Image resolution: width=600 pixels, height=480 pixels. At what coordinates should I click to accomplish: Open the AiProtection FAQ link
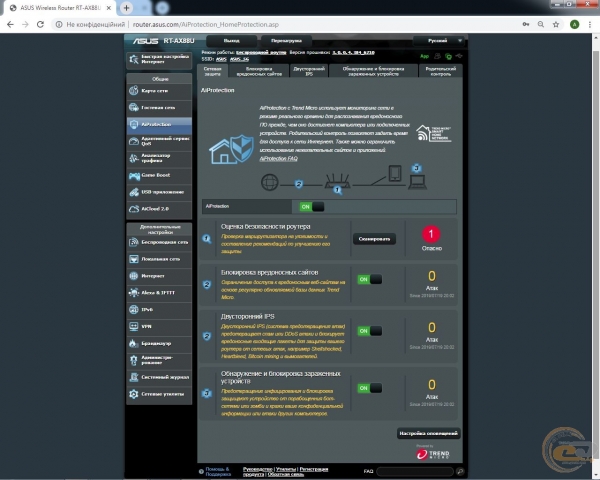(278, 158)
